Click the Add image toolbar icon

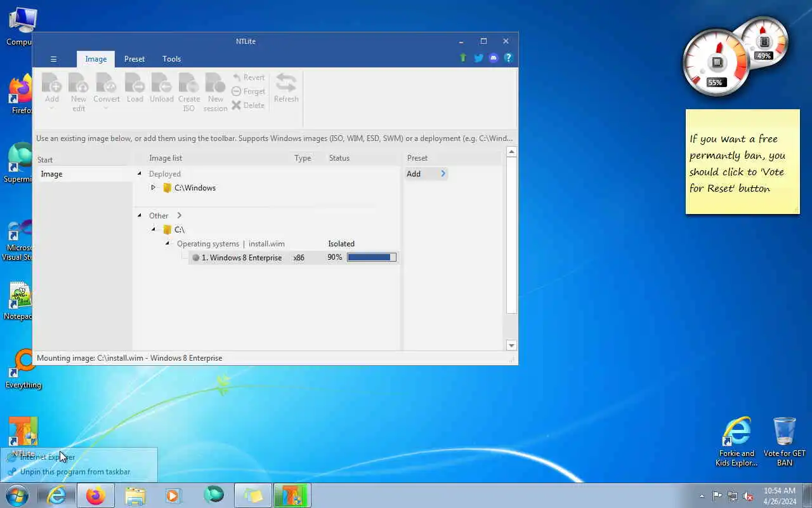(x=52, y=90)
